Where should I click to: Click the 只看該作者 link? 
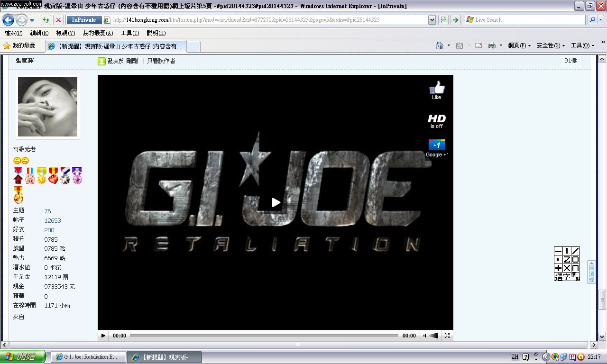click(161, 61)
